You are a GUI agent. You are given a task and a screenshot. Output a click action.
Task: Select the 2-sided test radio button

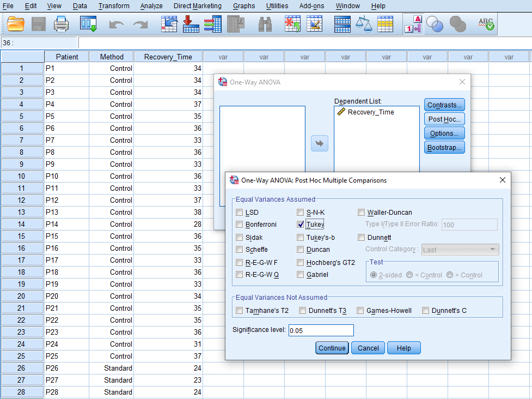[374, 275]
